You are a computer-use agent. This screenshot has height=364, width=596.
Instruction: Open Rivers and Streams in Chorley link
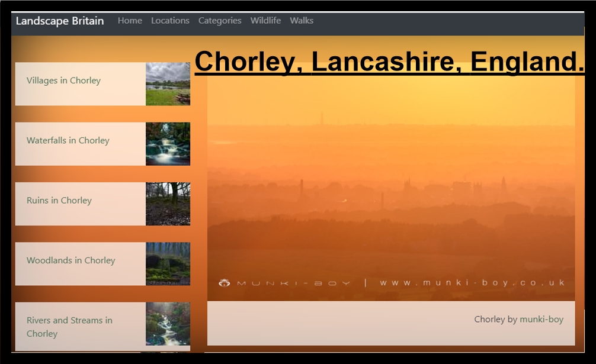click(69, 327)
